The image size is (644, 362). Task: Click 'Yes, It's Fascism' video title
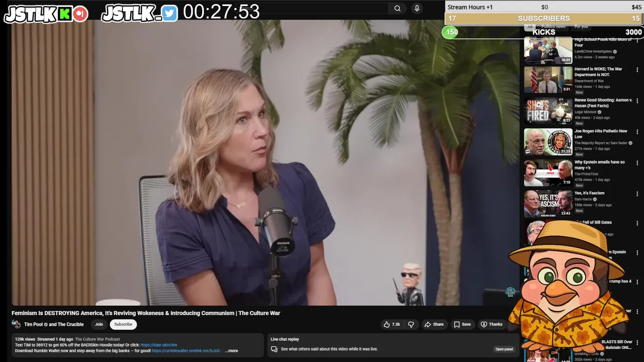point(590,193)
